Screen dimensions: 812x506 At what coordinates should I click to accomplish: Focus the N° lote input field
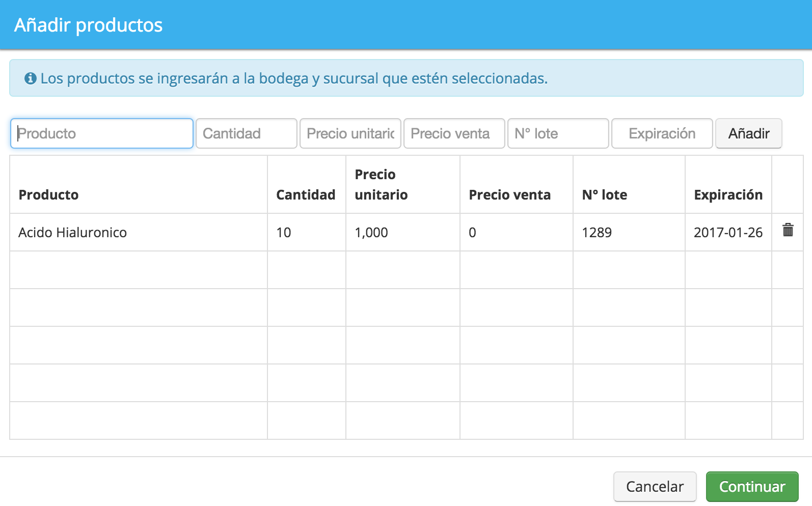(x=558, y=133)
